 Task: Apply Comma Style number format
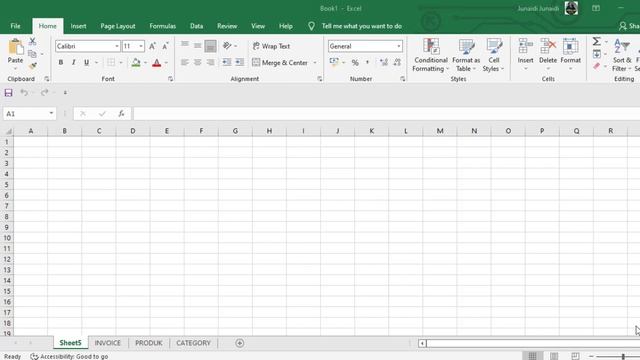click(x=367, y=62)
